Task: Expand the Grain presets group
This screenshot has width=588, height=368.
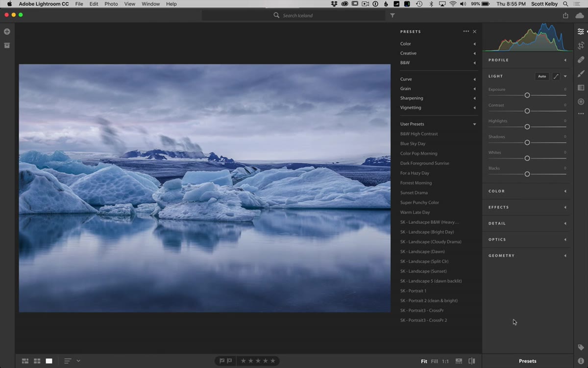Action: [474, 89]
